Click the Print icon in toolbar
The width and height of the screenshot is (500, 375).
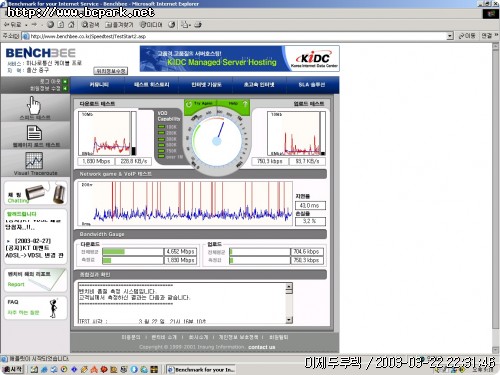(198, 25)
